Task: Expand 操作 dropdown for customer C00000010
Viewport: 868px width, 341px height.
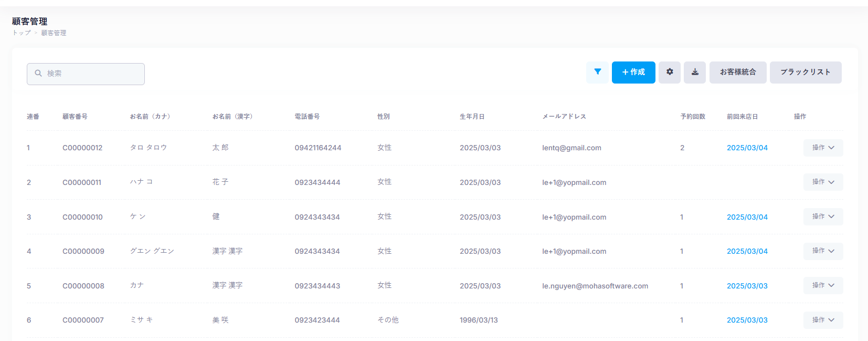Action: [x=823, y=216]
